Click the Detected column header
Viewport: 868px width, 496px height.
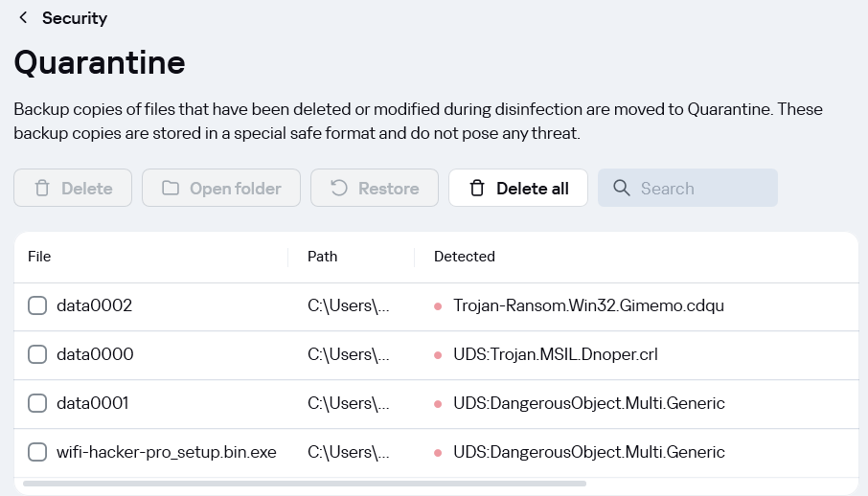tap(465, 257)
